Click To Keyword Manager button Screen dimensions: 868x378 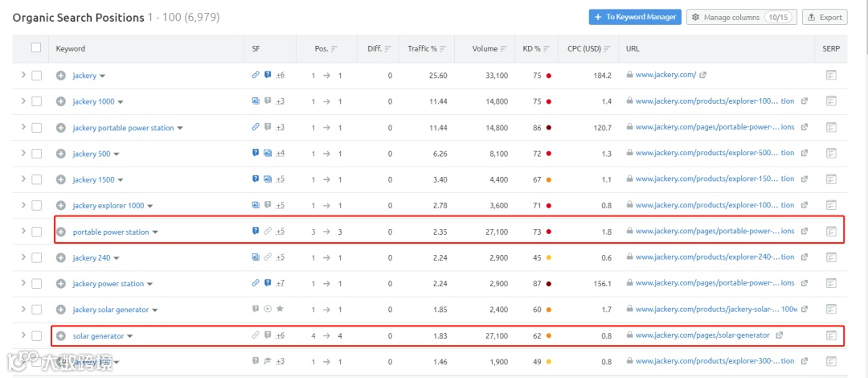[x=635, y=17]
